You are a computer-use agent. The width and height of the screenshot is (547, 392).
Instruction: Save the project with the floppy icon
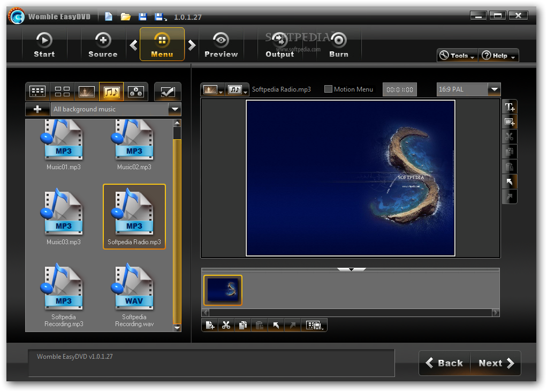143,17
